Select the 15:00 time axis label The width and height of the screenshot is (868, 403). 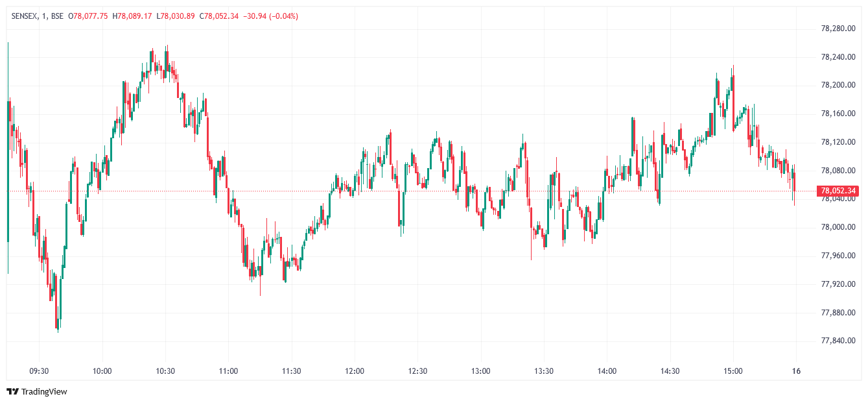point(733,371)
